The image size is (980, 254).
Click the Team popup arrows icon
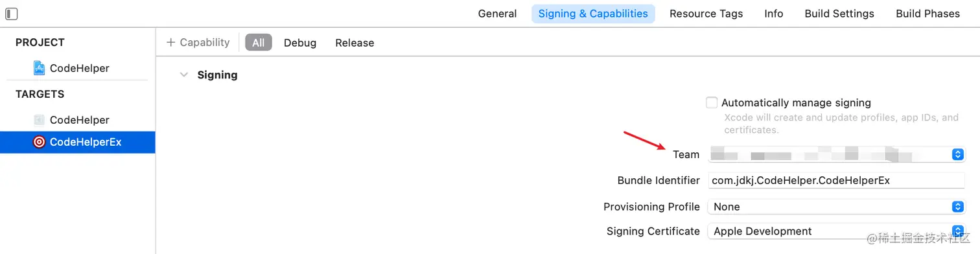pos(957,154)
